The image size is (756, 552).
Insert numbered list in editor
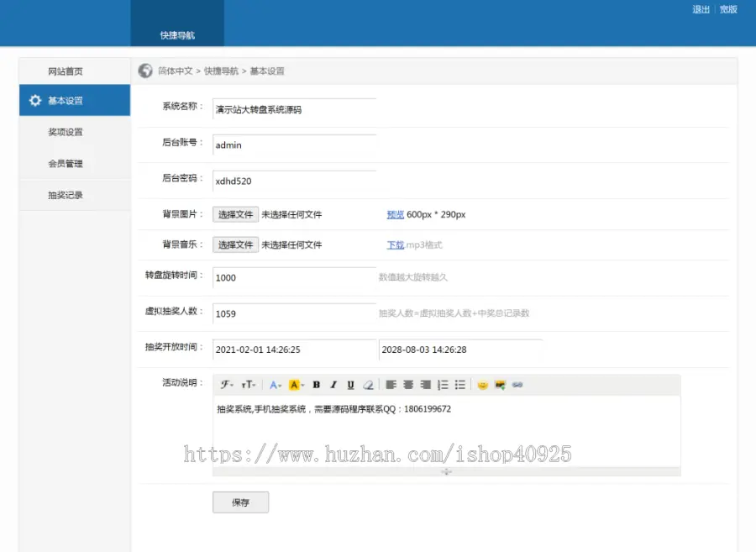(x=443, y=385)
